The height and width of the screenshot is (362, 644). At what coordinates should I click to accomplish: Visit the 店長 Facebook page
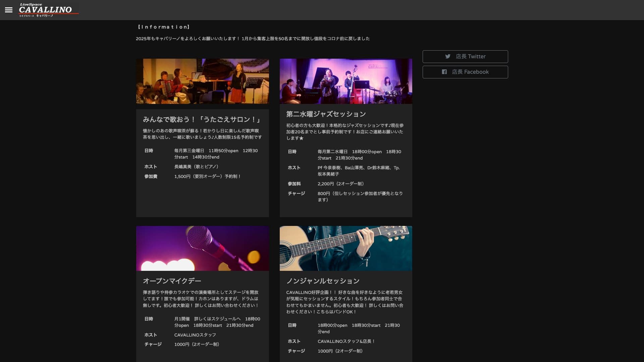465,72
